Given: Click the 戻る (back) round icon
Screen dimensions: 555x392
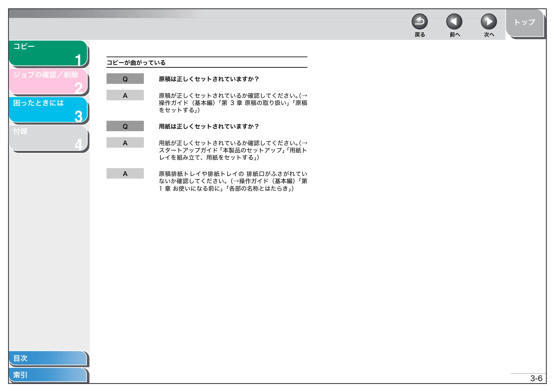Looking at the screenshot, I should click(420, 22).
